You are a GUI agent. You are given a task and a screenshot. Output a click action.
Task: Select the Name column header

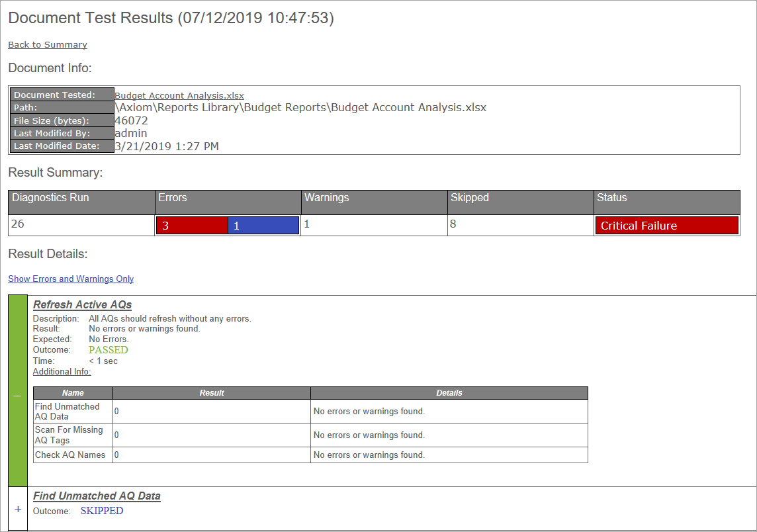[x=73, y=393]
